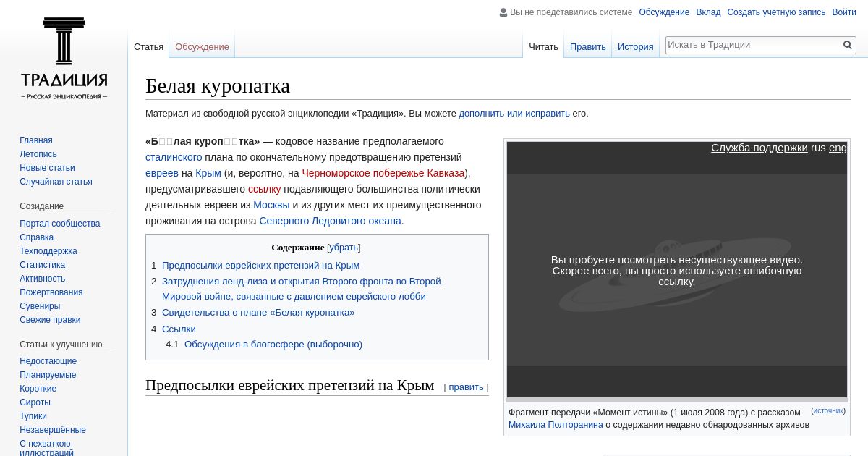Click the Традиция logo
The image size is (868, 456).
[64, 58]
